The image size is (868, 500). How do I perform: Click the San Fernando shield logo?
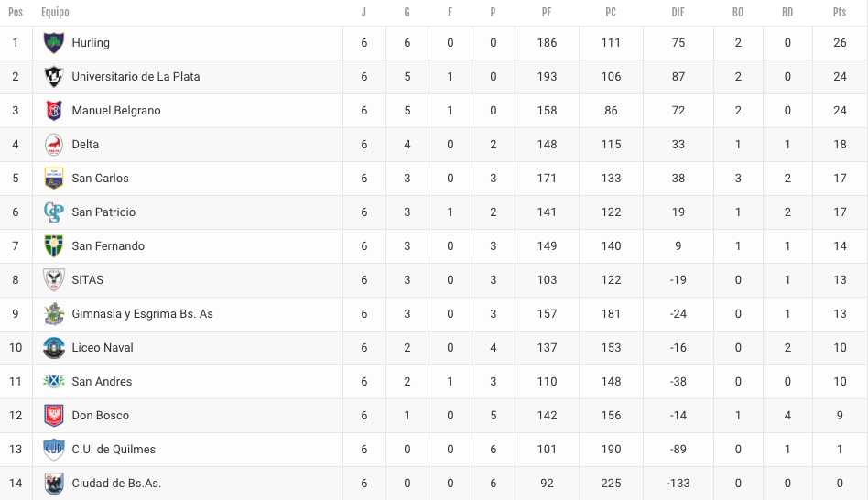pyautogui.click(x=54, y=245)
